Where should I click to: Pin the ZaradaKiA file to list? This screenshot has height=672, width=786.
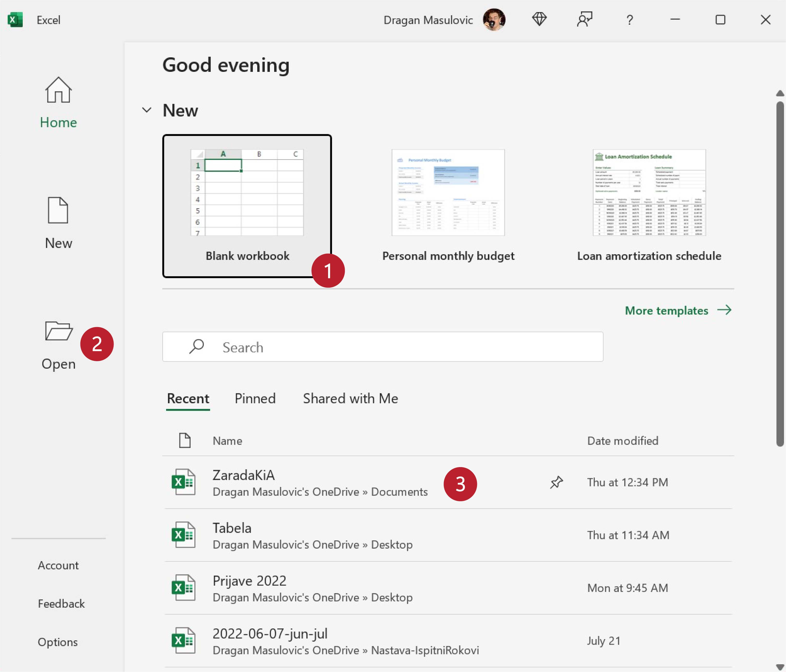[x=557, y=482]
